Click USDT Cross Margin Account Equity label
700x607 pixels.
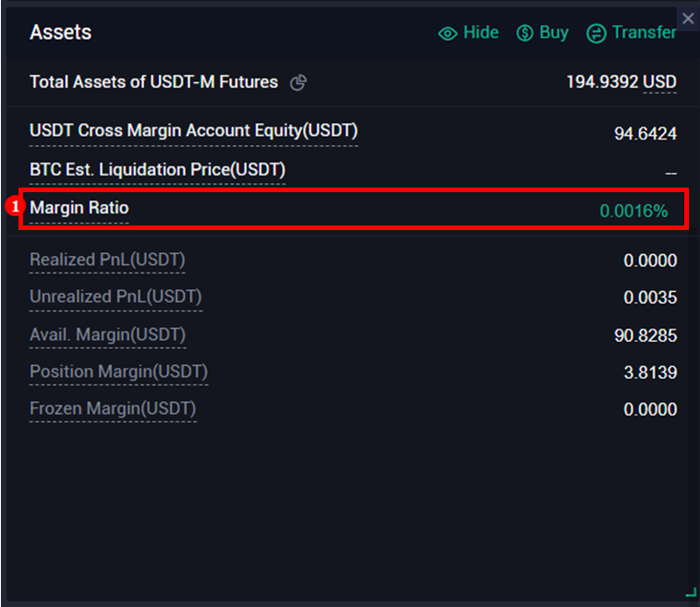[193, 131]
